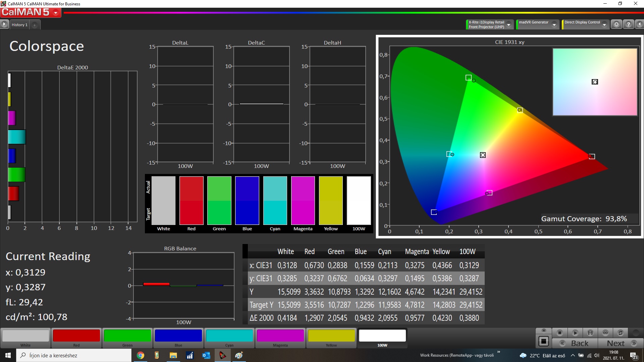
Task: Click the read single play icon
Action: [575, 333]
